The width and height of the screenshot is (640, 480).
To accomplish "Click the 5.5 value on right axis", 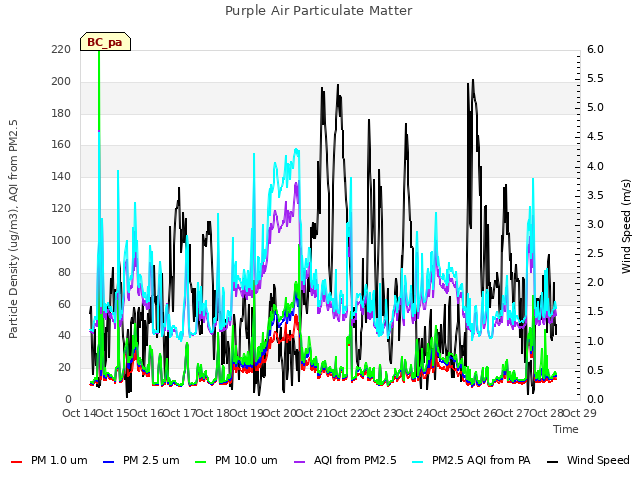I will click(x=595, y=78).
